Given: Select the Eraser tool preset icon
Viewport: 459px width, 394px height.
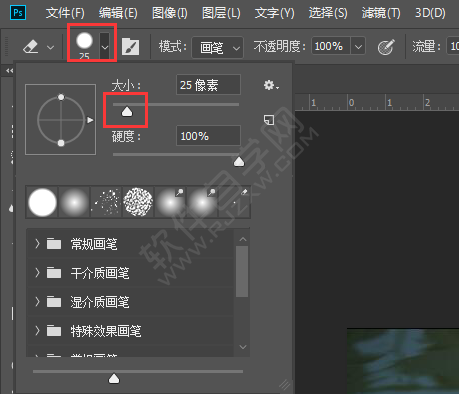Looking at the screenshot, I should click(31, 47).
